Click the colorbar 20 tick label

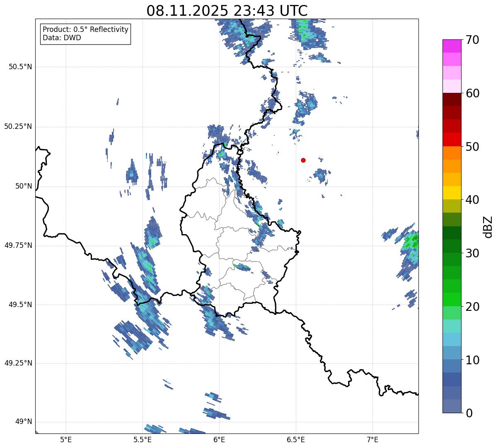[472, 307]
